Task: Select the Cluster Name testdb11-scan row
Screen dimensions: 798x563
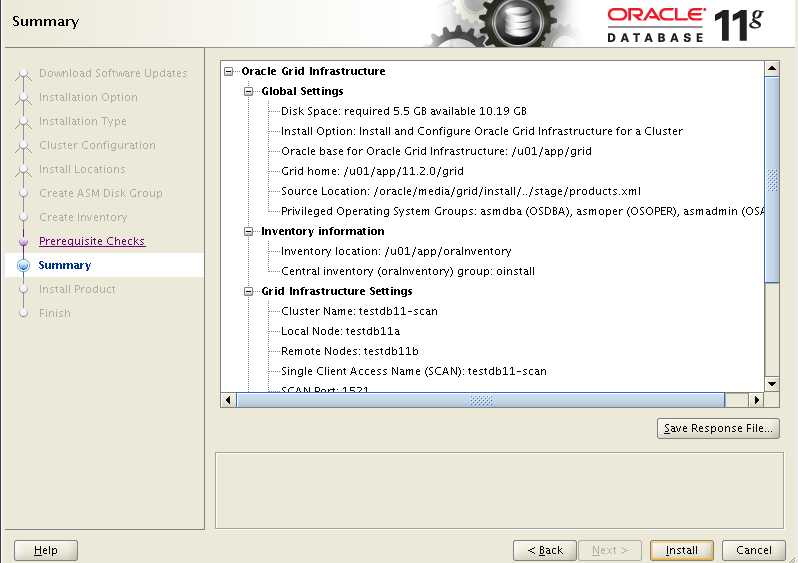Action: (359, 311)
